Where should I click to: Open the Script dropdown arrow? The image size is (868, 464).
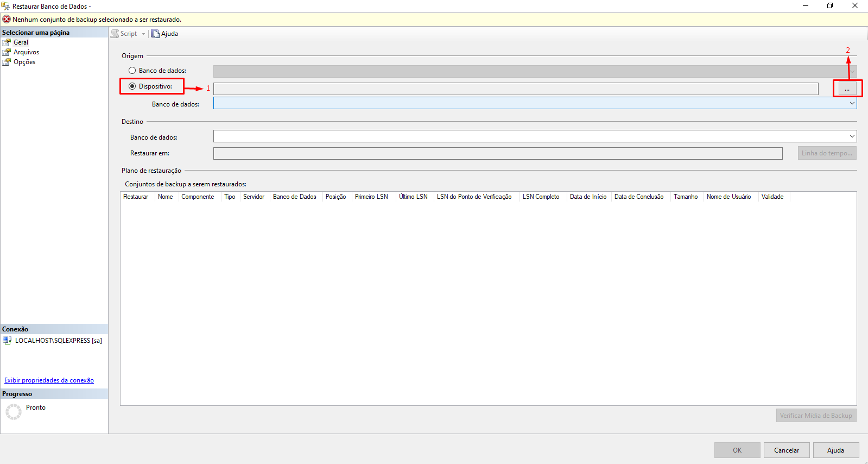click(x=143, y=34)
